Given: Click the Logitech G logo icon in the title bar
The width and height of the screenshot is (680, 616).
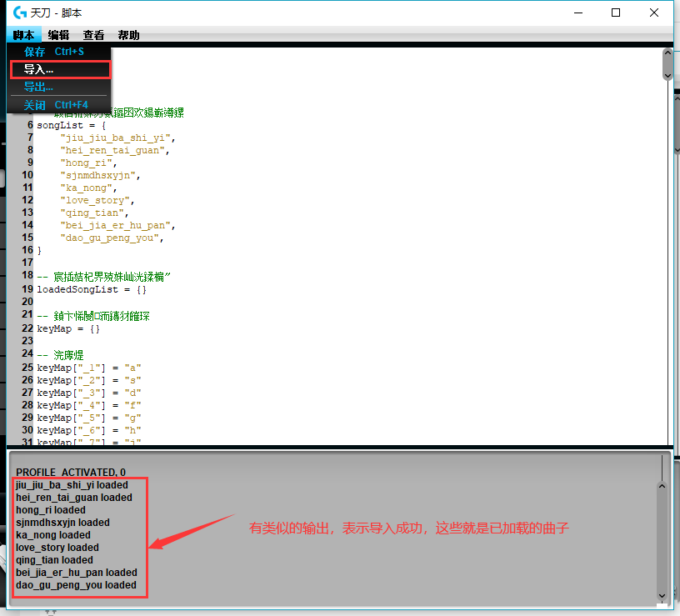Looking at the screenshot, I should [x=20, y=13].
